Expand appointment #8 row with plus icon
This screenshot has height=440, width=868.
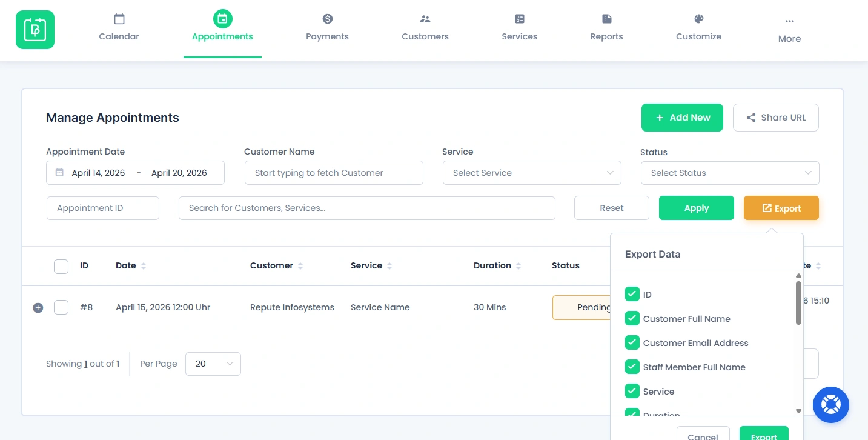coord(38,308)
